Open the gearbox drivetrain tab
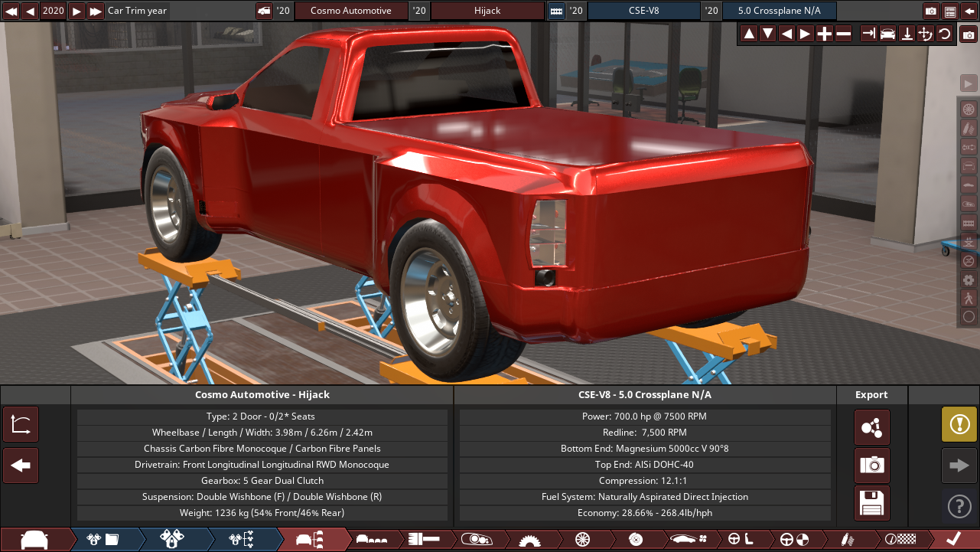The width and height of the screenshot is (980, 552). 528,539
